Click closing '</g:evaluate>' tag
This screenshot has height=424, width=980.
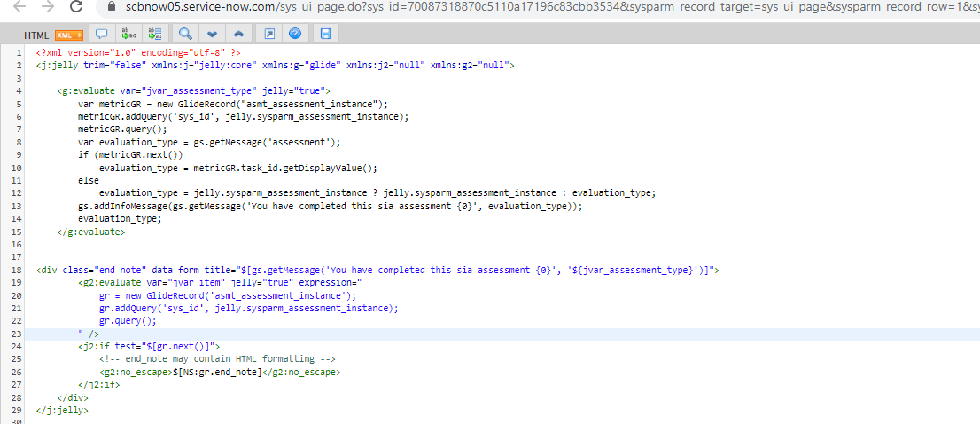pos(91,232)
